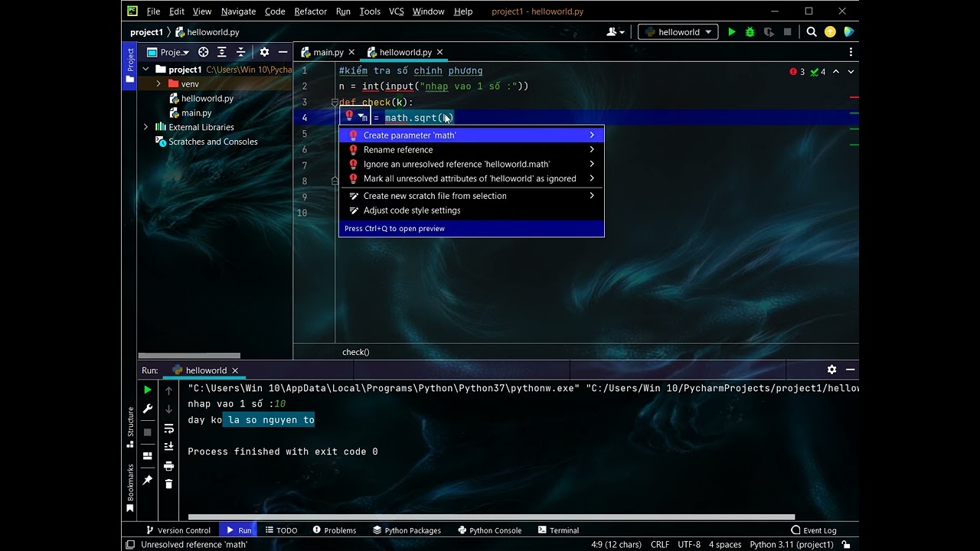
Task: Open the 4 spaces indent selector
Action: tap(725, 545)
